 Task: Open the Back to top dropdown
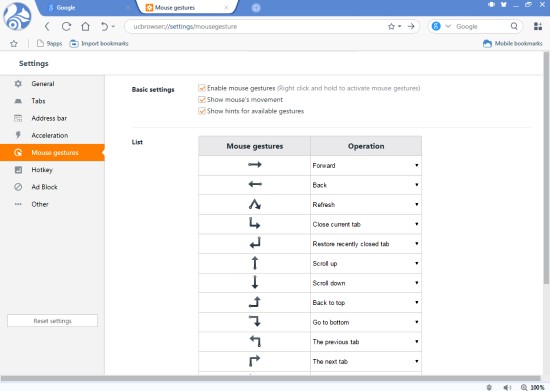coord(366,303)
